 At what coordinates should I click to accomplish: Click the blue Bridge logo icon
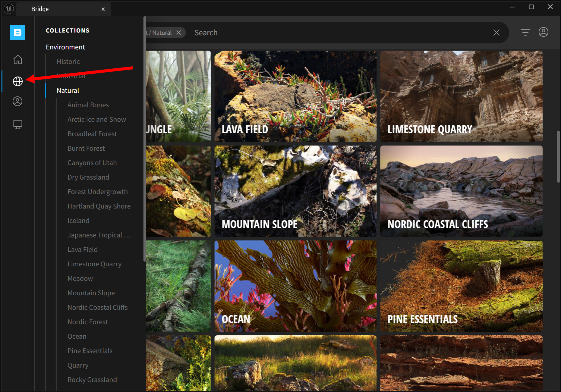17,33
